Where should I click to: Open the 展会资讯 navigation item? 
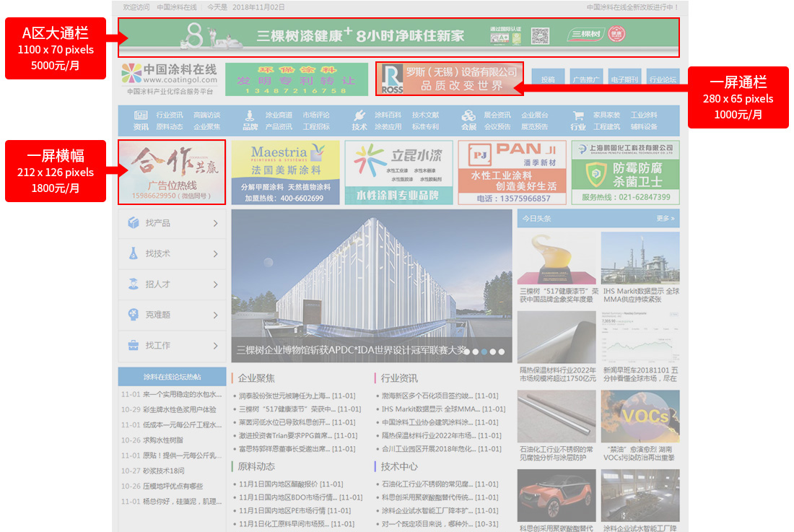[x=497, y=115]
